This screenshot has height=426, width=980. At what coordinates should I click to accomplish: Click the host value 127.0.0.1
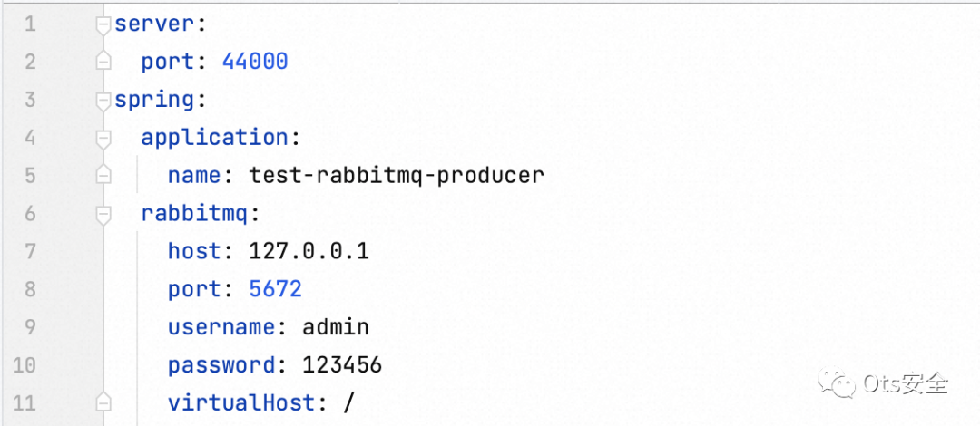coord(309,251)
